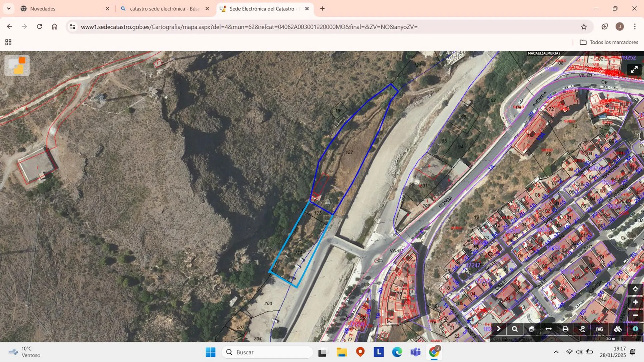
Task: Toggle the basemap switcher thumbnail
Action: tap(17, 65)
